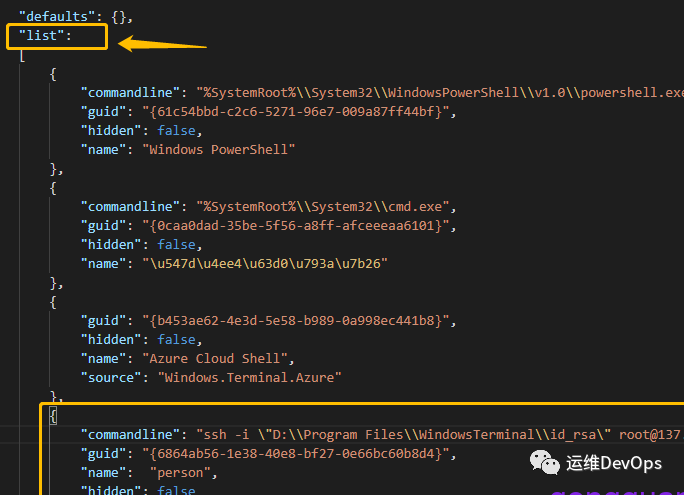Click the "Windows PowerShell" name value
Image resolution: width=684 pixels, height=495 pixels.
click(219, 150)
